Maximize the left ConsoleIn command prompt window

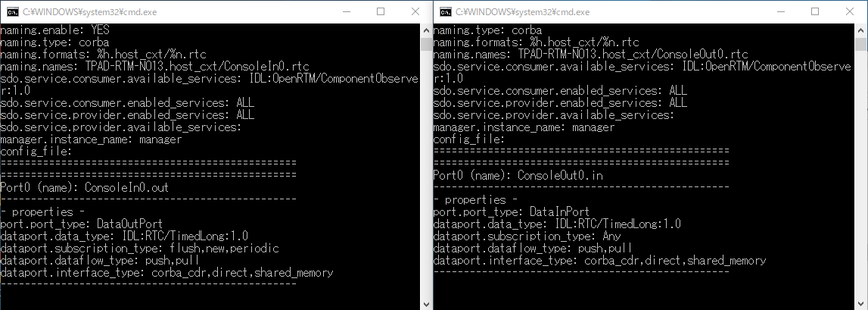click(381, 11)
